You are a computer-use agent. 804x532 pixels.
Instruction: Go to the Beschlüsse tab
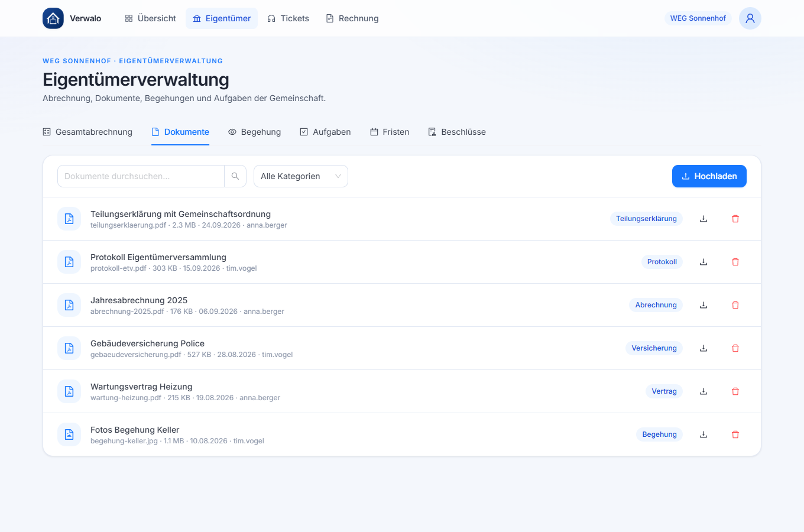(x=457, y=132)
